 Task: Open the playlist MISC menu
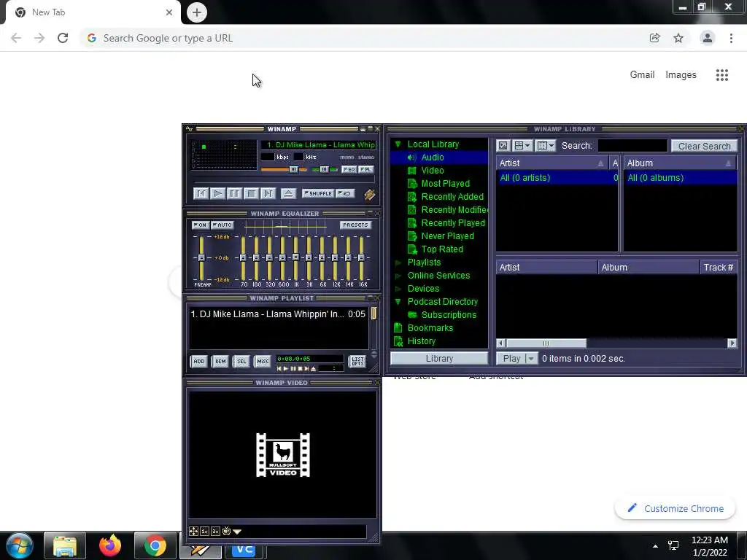point(263,362)
